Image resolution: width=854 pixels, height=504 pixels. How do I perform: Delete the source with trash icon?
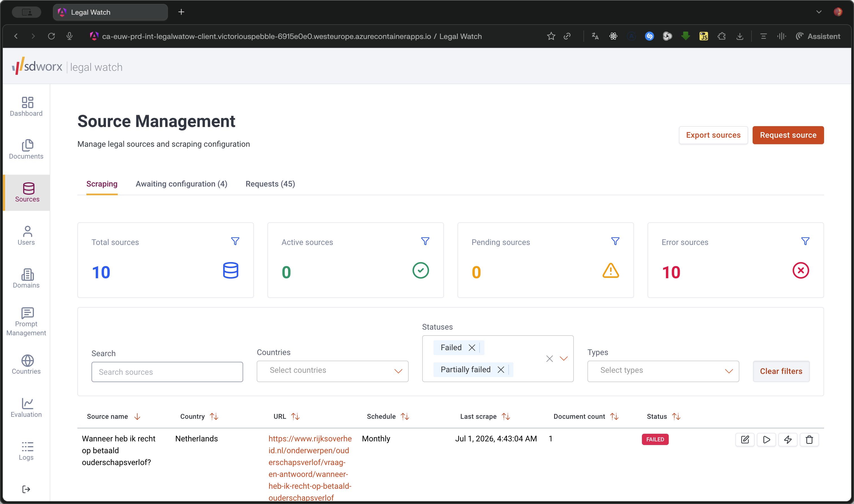(x=809, y=439)
